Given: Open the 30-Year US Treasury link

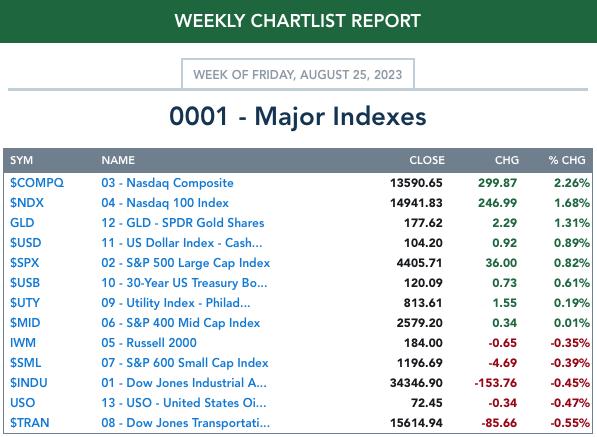Looking at the screenshot, I should [x=184, y=283].
